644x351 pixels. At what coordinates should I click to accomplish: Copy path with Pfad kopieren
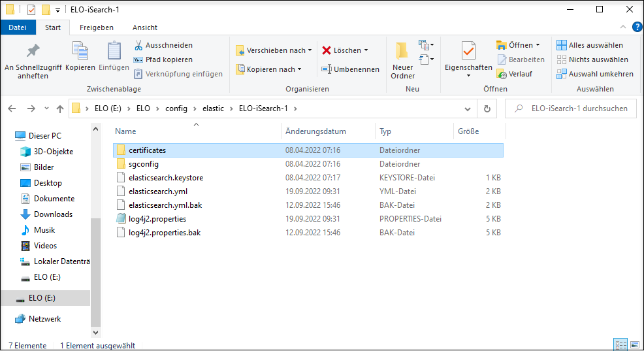click(163, 59)
